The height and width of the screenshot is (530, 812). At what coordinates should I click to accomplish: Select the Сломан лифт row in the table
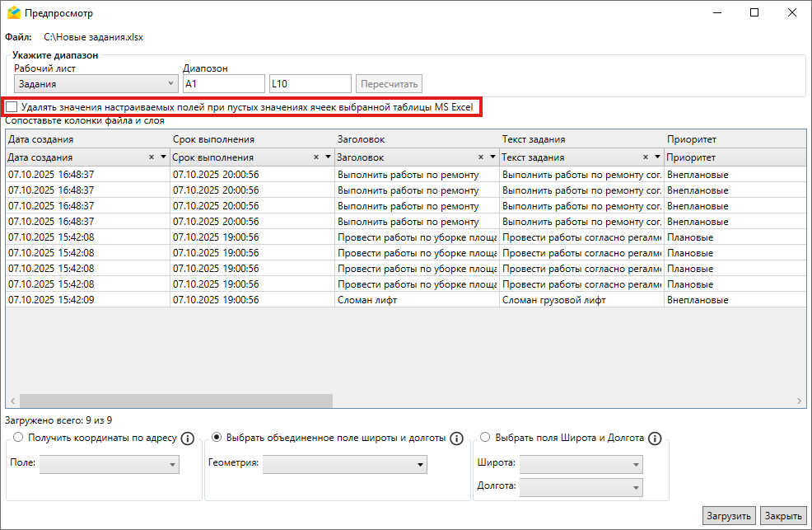(x=366, y=300)
